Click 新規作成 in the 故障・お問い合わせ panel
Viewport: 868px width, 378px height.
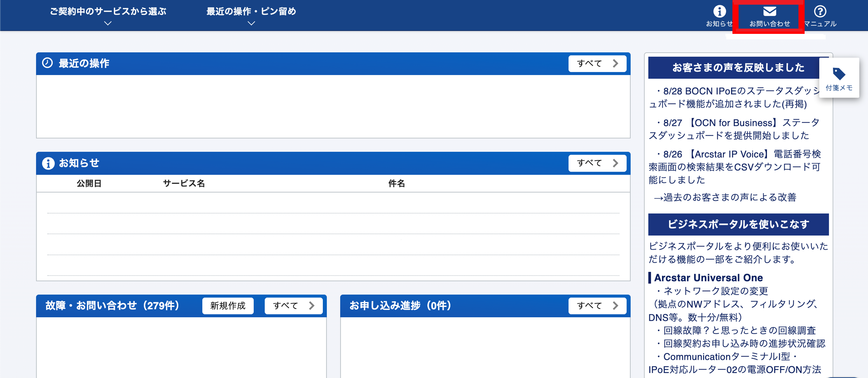228,306
